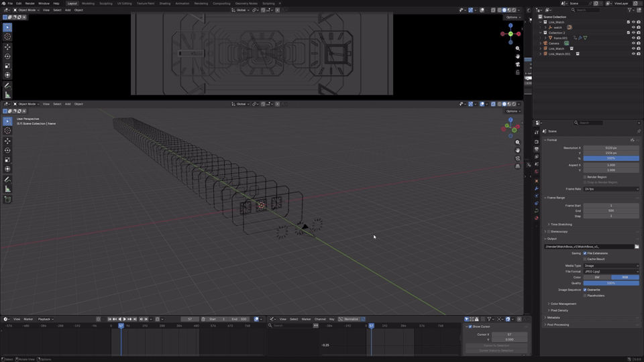
Task: Enable the Cache Result checkbox
Action: [x=585, y=259]
